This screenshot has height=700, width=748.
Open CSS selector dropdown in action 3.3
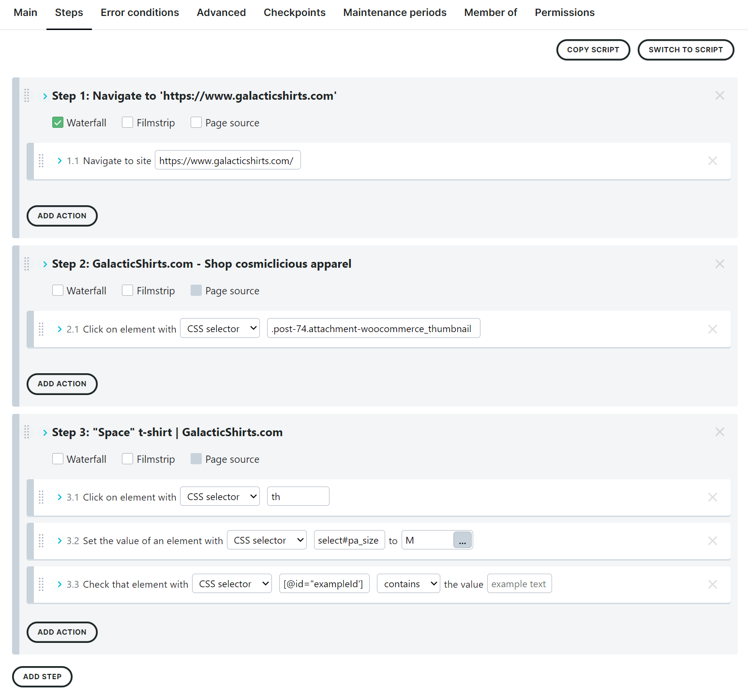click(x=232, y=583)
